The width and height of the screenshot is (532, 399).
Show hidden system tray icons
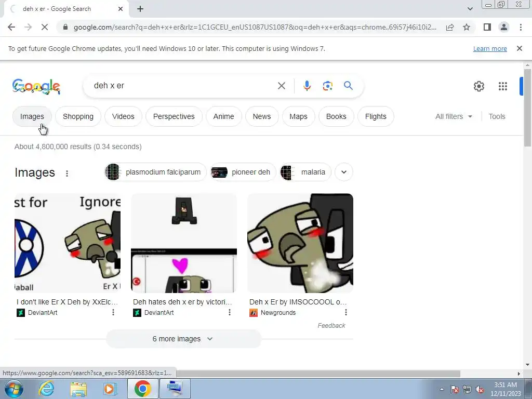(442, 390)
